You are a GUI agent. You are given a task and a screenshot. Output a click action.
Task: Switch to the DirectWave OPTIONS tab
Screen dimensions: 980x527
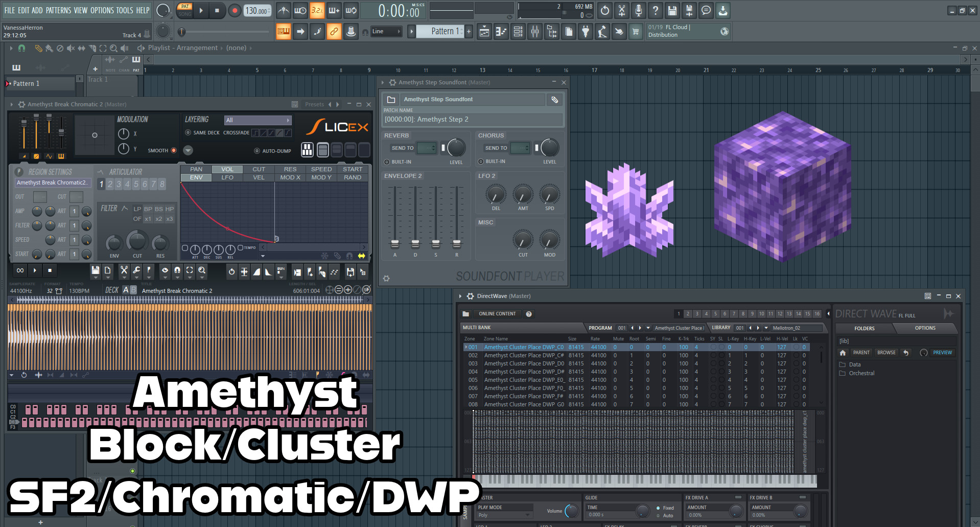tap(925, 328)
